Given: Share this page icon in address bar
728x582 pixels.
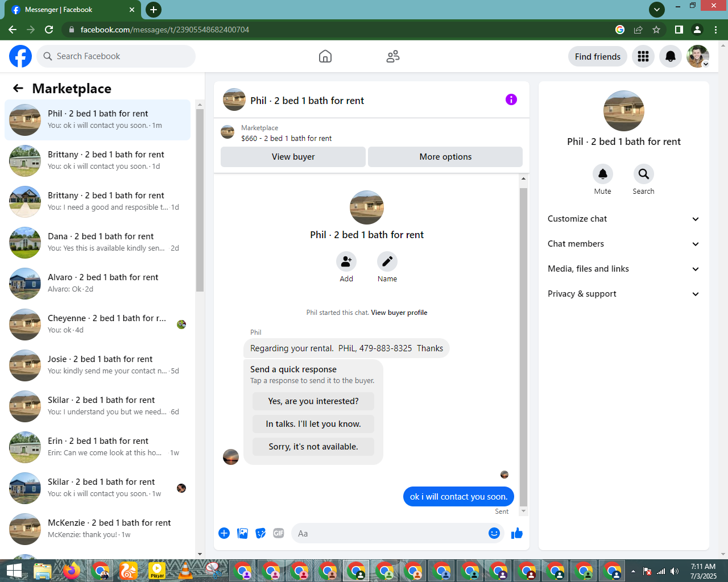Looking at the screenshot, I should click(638, 30).
